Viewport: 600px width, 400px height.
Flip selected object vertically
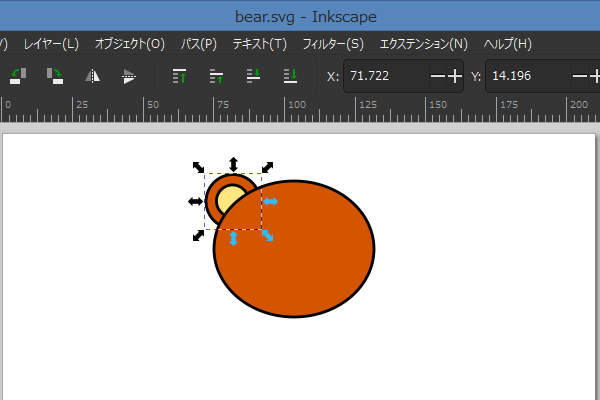(129, 76)
